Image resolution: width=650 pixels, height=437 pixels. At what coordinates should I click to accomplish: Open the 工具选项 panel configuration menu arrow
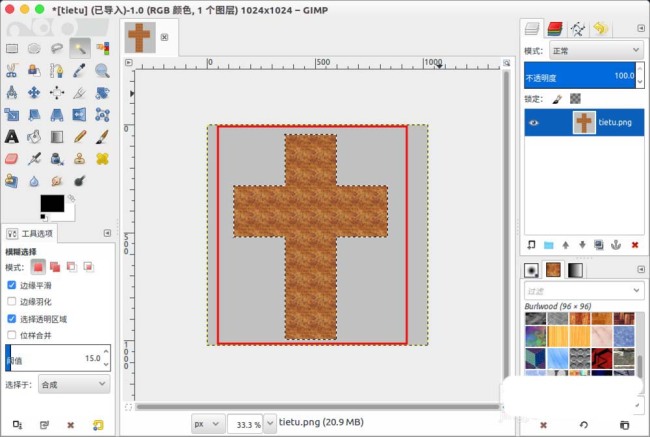[x=107, y=233]
